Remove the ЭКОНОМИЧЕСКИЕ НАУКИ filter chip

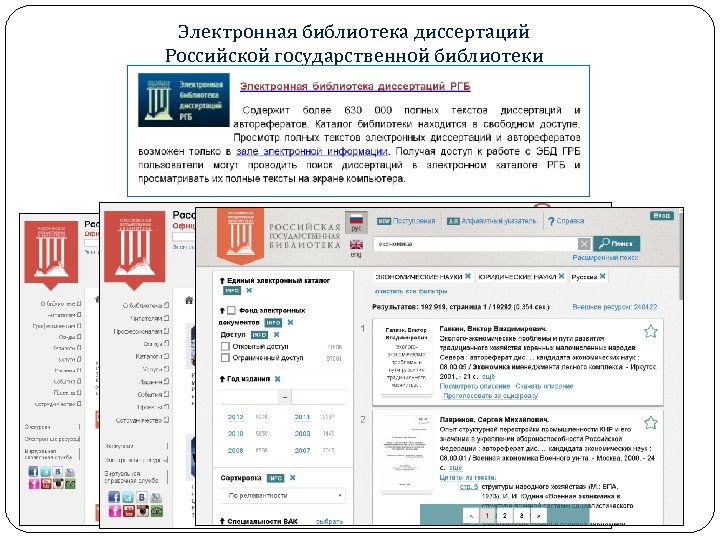[467, 276]
